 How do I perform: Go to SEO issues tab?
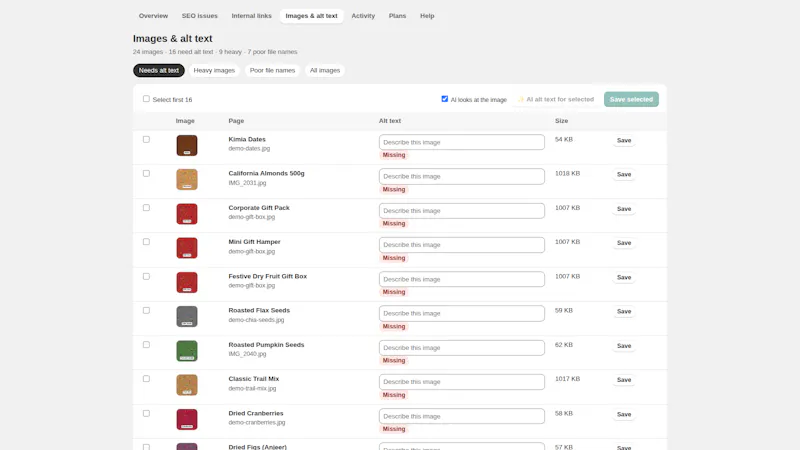click(x=199, y=16)
